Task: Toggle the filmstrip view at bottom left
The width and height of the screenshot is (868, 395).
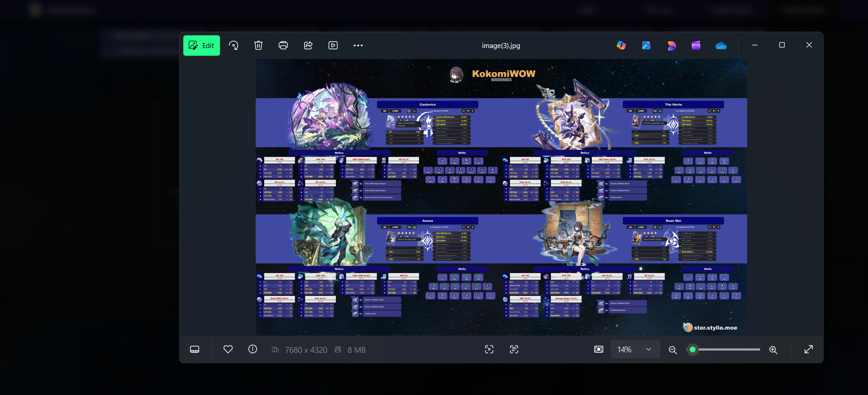Action: coord(195,349)
